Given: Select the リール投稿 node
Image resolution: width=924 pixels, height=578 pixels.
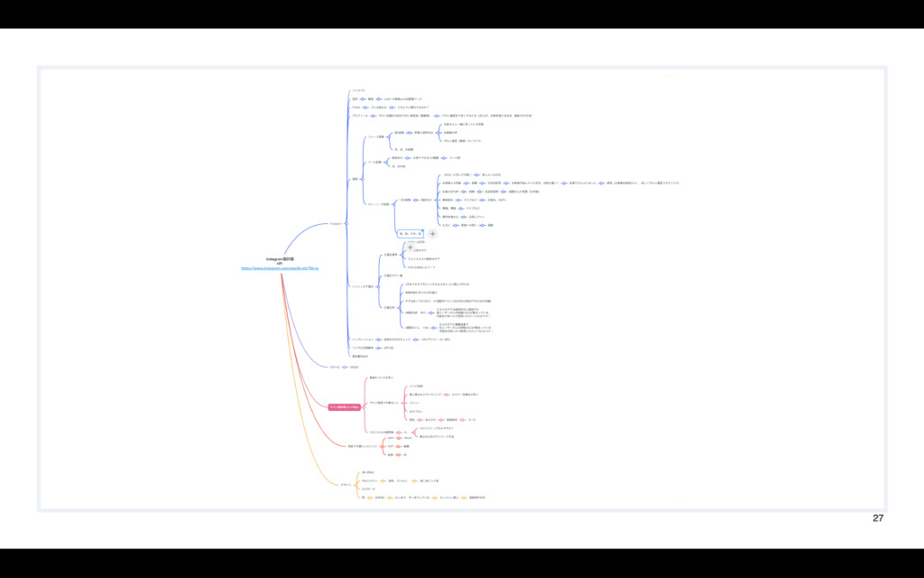Looking at the screenshot, I should [374, 163].
